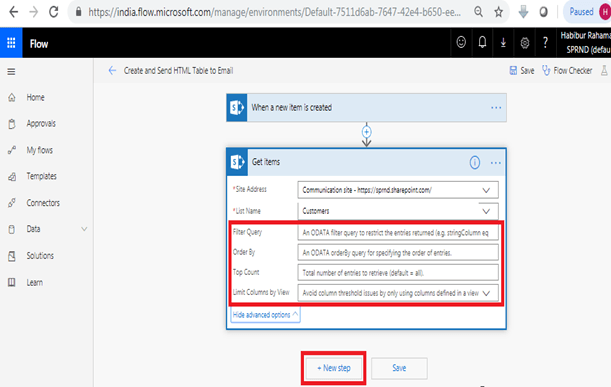Screen dimensions: 611x387
Task: Click the browser forward arrow
Action: click(34, 12)
